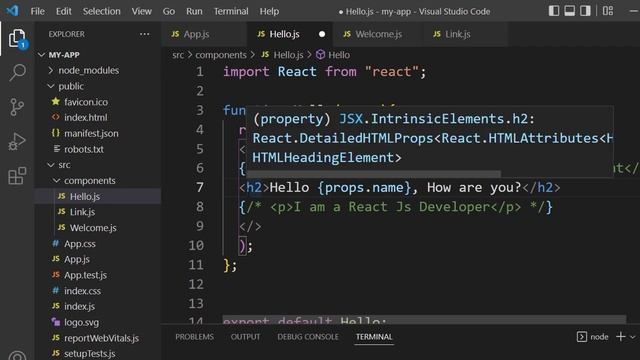Switch to the Hello.js editor tab
Screen dimensions: 640x360
[289, 34]
